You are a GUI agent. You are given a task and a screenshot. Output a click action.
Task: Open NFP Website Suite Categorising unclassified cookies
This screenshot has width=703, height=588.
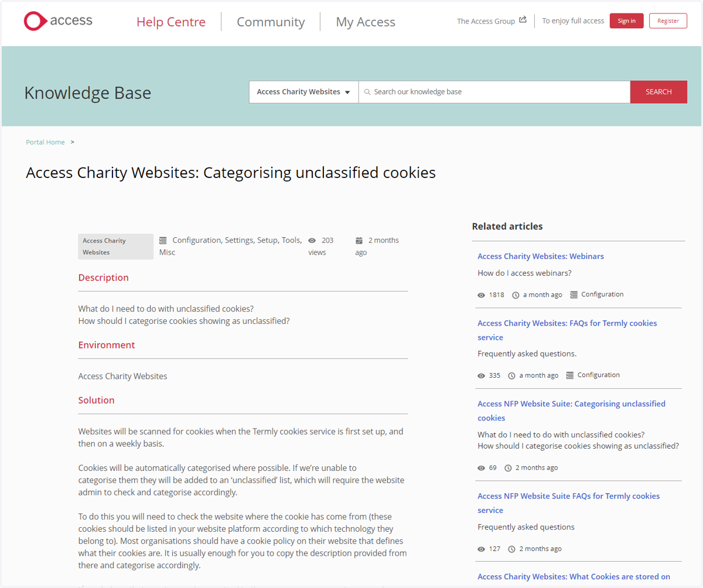[x=571, y=411]
